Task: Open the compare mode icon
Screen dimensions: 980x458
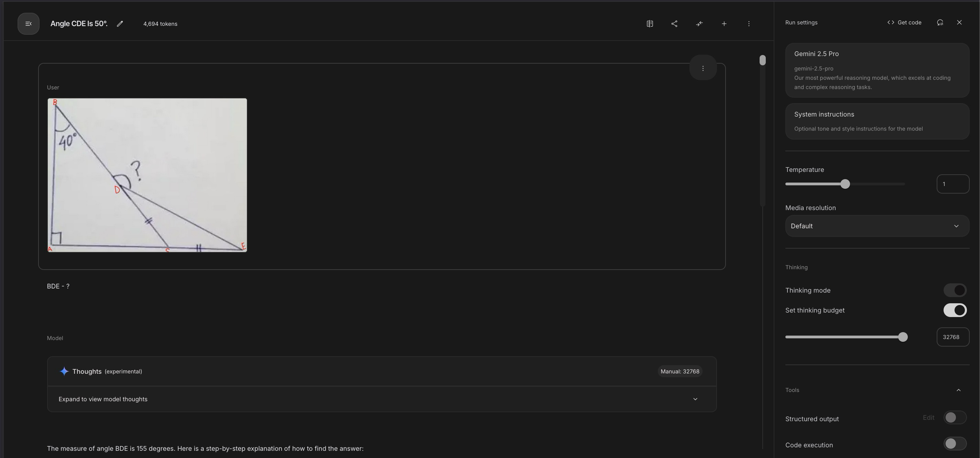Action: (650, 24)
